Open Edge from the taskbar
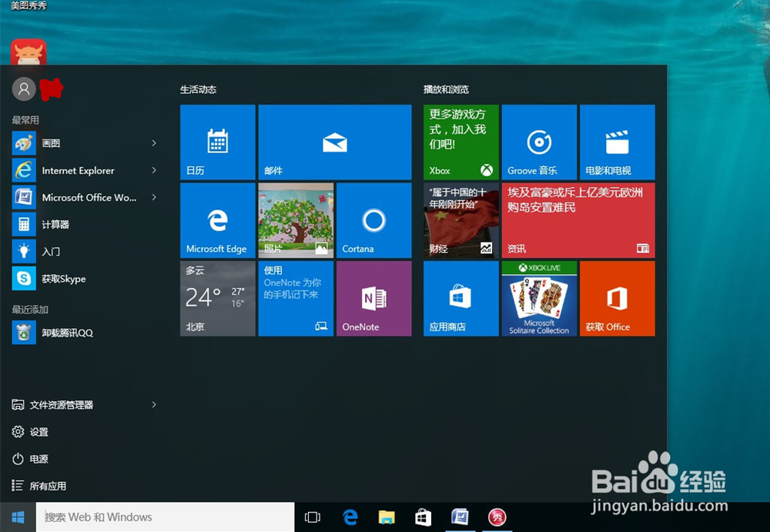 [x=350, y=517]
